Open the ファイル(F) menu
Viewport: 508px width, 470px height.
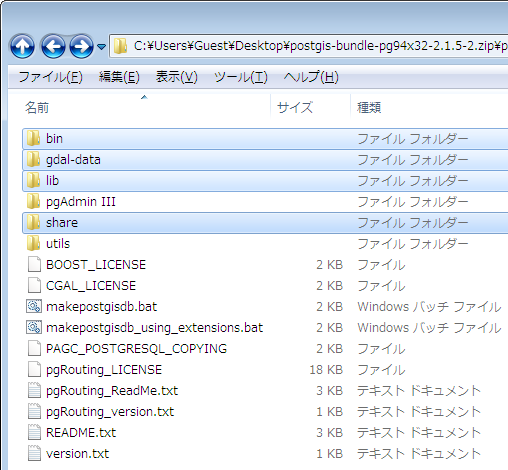[x=50, y=77]
